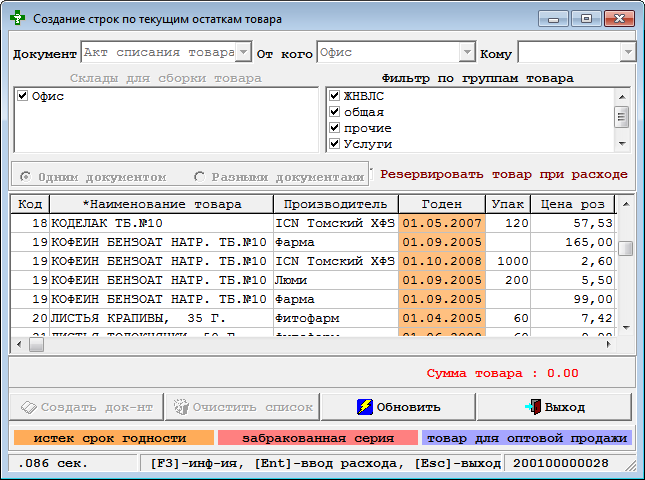The width and height of the screenshot is (645, 480).
Task: Uncheck the Офис warehouse checkbox
Action: [x=23, y=96]
